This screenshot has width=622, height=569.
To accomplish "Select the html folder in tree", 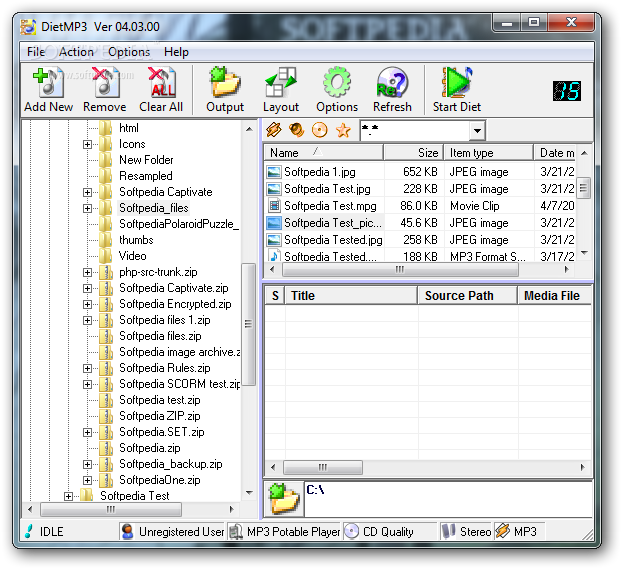I will (129, 128).
